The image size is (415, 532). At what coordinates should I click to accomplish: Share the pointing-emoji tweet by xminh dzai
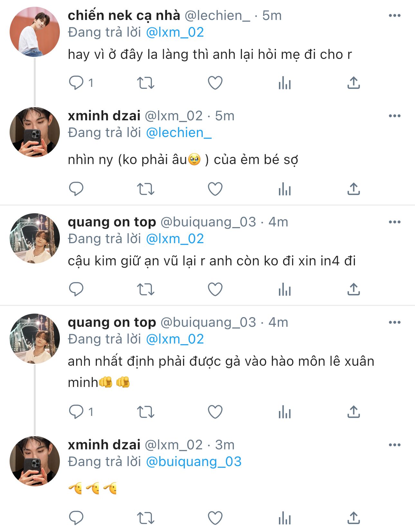coord(353,518)
